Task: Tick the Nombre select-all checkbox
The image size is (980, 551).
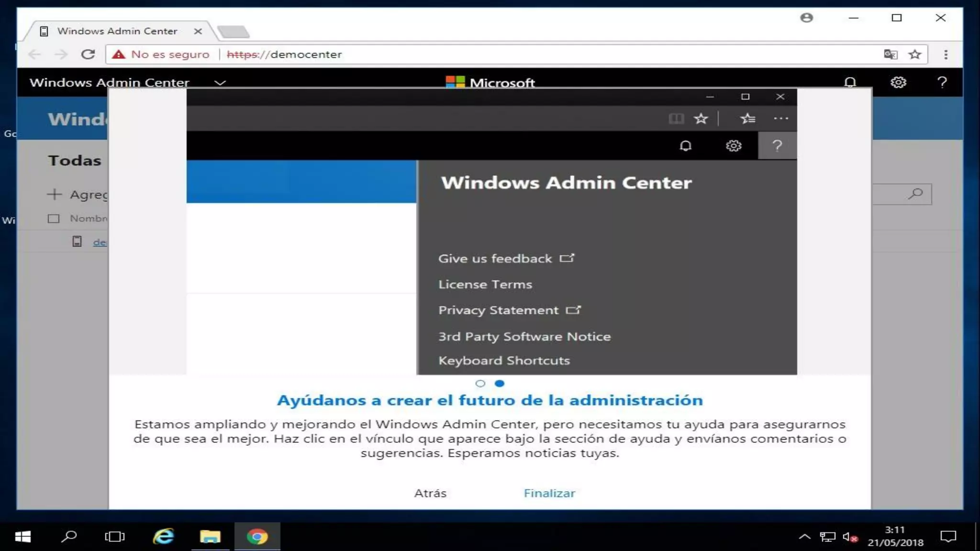Action: point(54,219)
